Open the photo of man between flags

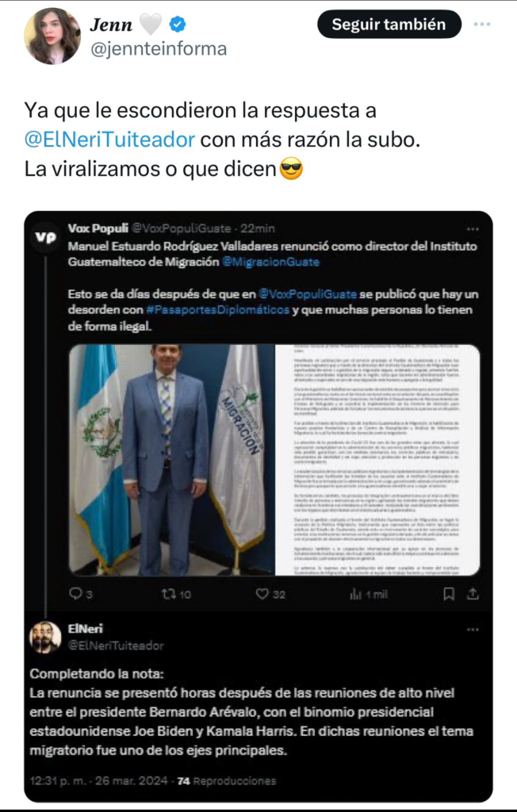click(x=171, y=459)
